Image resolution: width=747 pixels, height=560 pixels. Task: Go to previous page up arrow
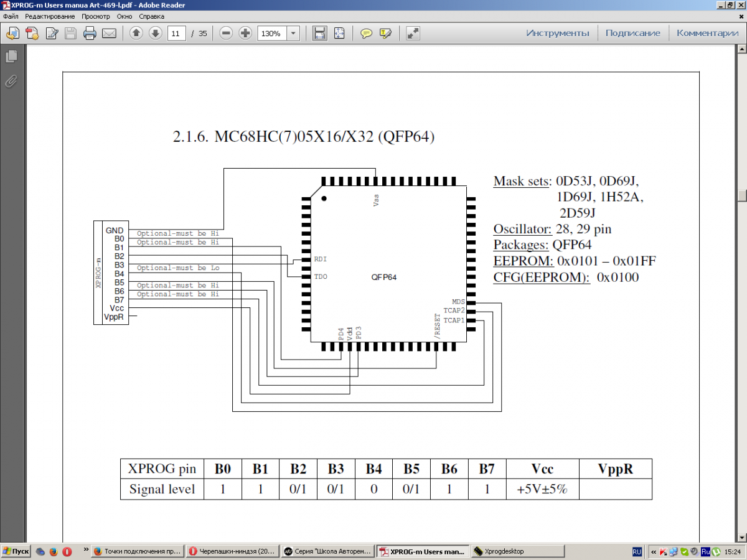[136, 33]
